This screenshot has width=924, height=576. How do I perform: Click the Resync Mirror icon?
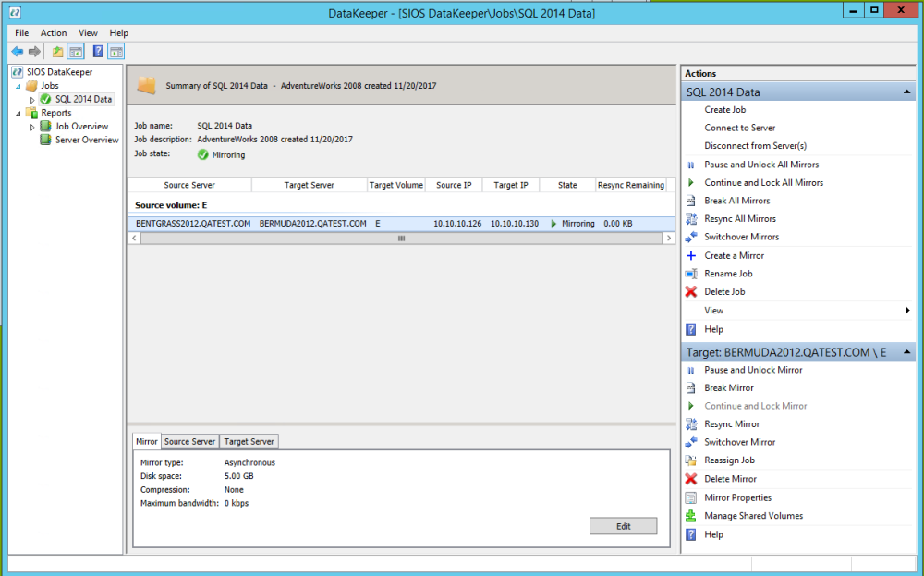pyautogui.click(x=691, y=423)
